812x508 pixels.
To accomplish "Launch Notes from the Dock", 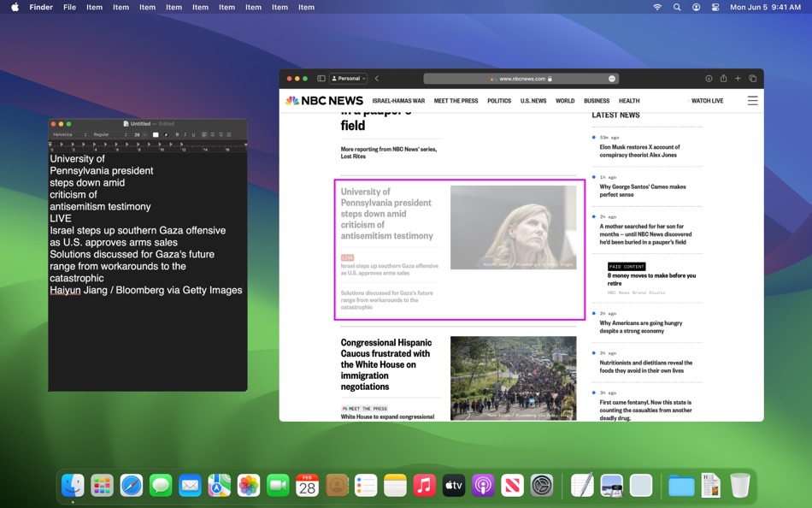I will point(395,486).
